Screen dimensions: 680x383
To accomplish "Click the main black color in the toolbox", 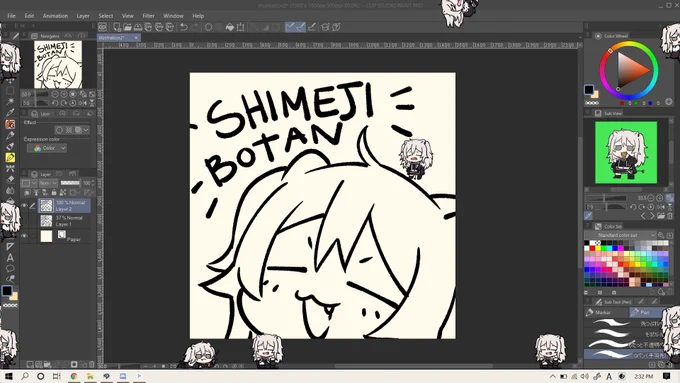I will point(7,291).
